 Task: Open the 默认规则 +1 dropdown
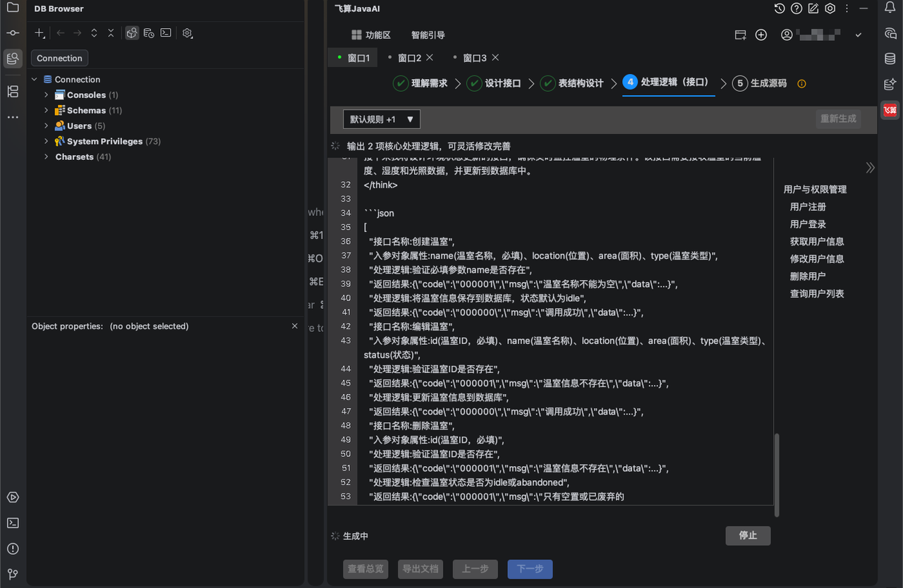pos(382,119)
